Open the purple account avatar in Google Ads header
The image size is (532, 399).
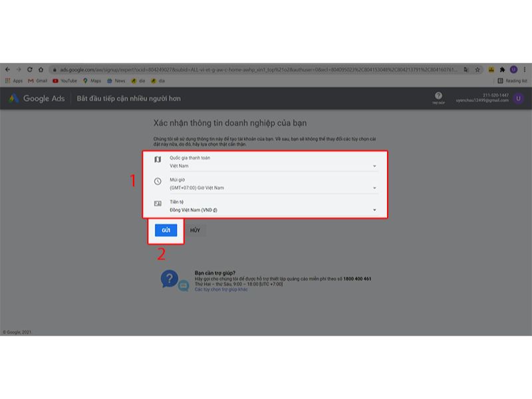click(x=518, y=98)
